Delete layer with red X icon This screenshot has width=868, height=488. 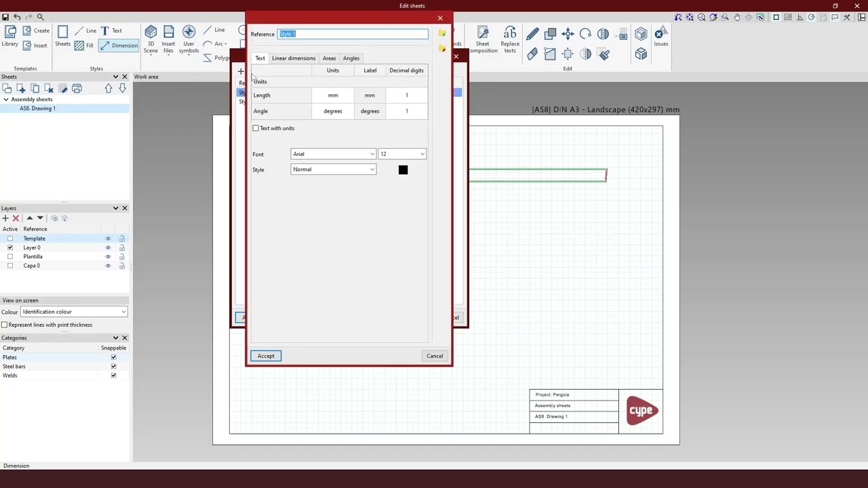(16, 218)
